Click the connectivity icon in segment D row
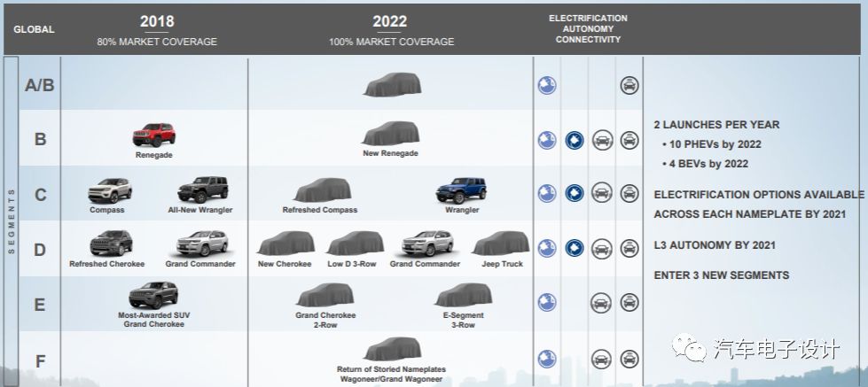The height and width of the screenshot is (387, 868). click(x=629, y=248)
